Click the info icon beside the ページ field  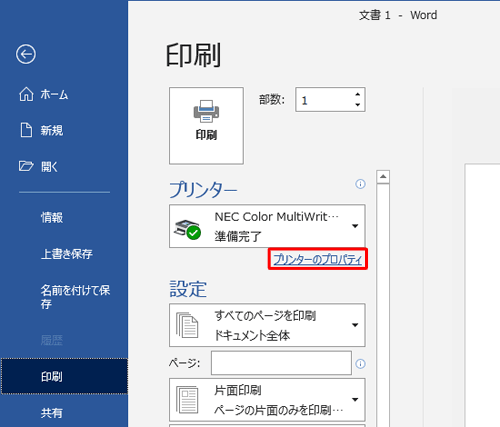coord(360,363)
